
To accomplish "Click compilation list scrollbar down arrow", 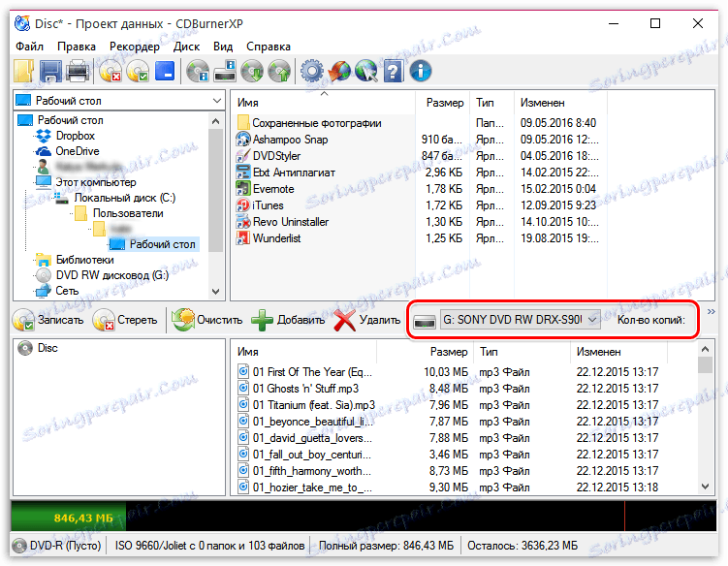I will click(706, 487).
